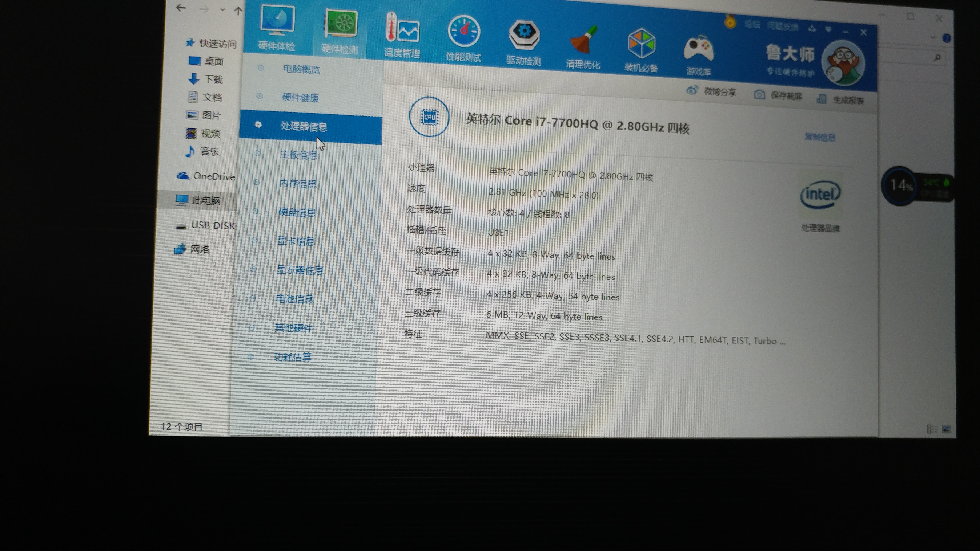Click 生成报表 generate report
This screenshot has height=551, width=980.
(840, 99)
